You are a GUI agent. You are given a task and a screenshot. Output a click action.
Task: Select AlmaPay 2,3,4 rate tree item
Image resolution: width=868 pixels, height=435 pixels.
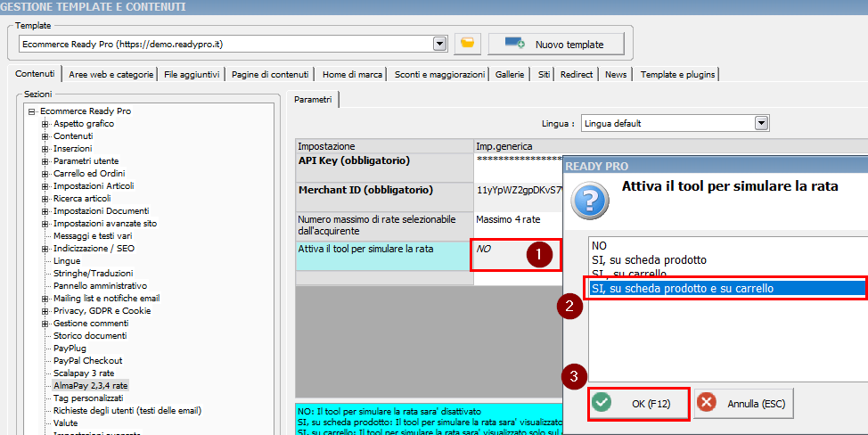[91, 385]
